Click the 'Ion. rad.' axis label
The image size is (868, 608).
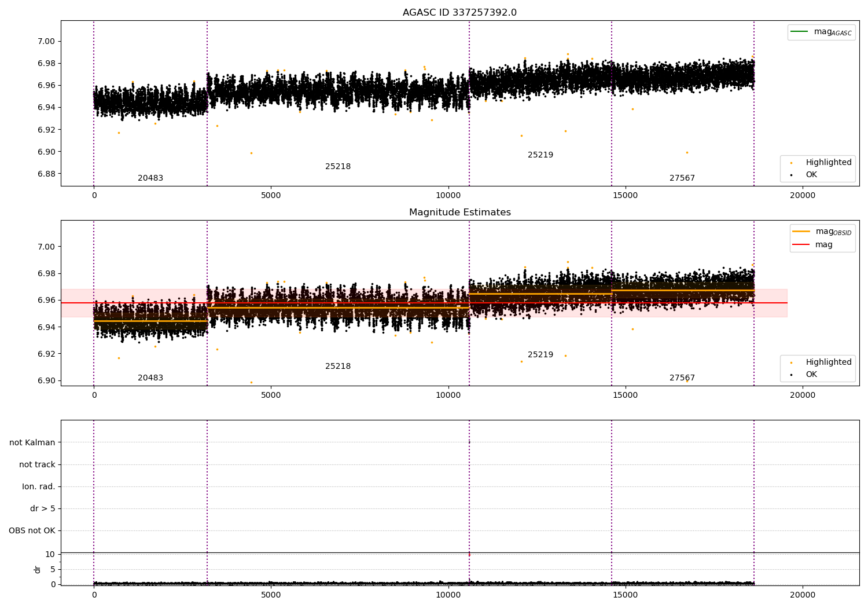(39, 486)
